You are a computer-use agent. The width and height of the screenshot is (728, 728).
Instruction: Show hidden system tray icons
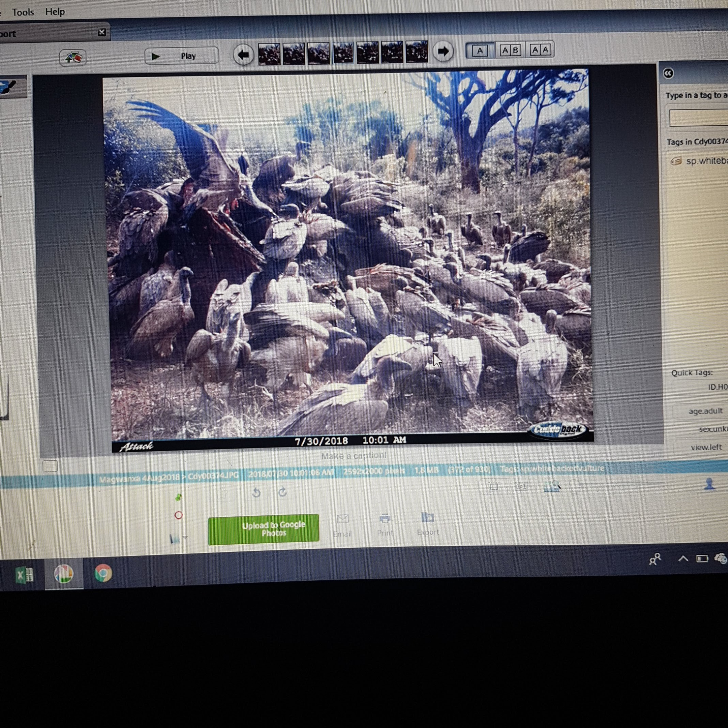click(683, 558)
